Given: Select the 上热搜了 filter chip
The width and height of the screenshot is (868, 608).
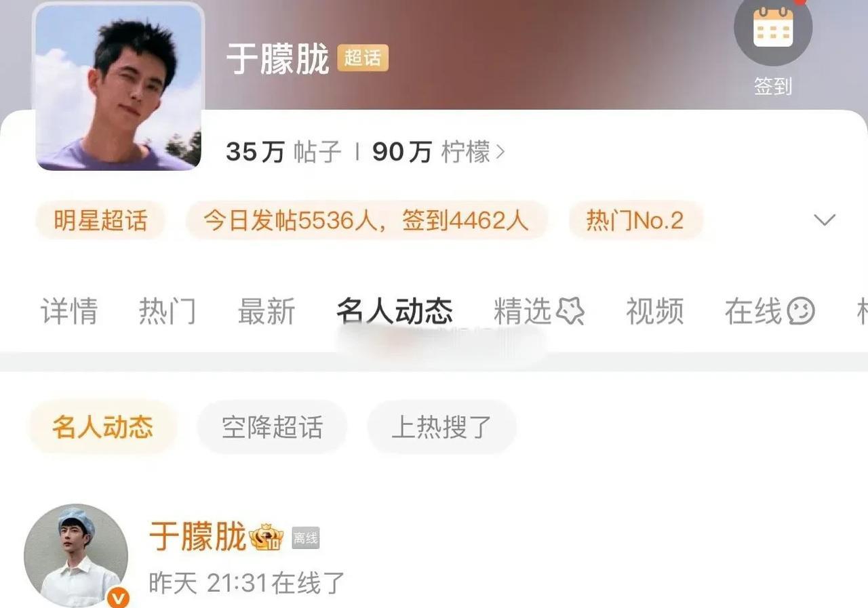Looking at the screenshot, I should [x=441, y=428].
